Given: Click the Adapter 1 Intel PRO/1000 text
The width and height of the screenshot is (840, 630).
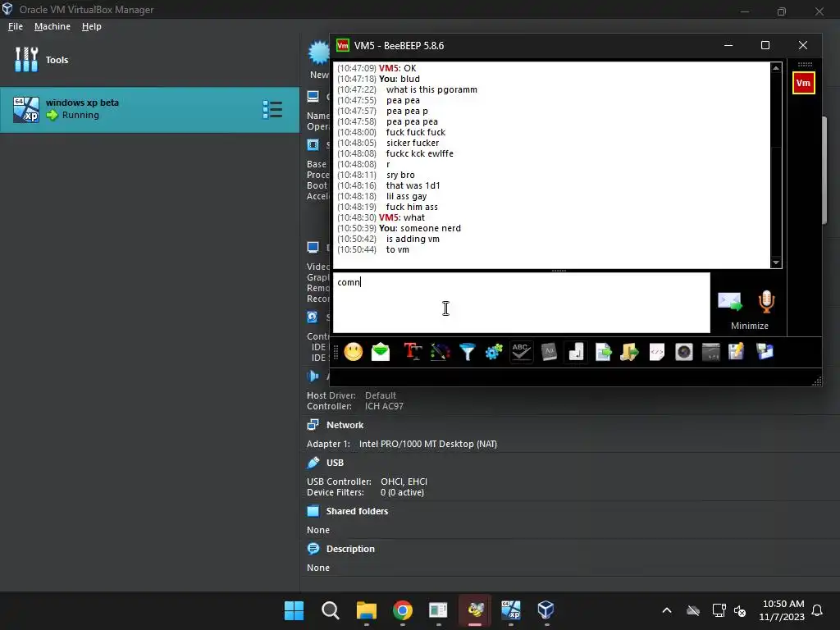Looking at the screenshot, I should pos(402,444).
